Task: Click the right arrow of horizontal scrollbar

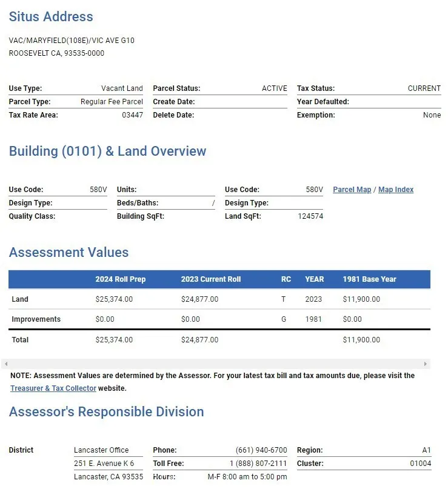Action: [x=426, y=364]
